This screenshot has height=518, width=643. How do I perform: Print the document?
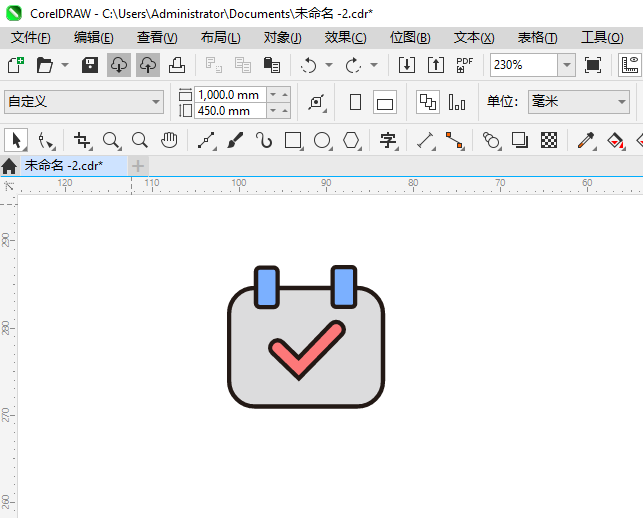[x=177, y=65]
